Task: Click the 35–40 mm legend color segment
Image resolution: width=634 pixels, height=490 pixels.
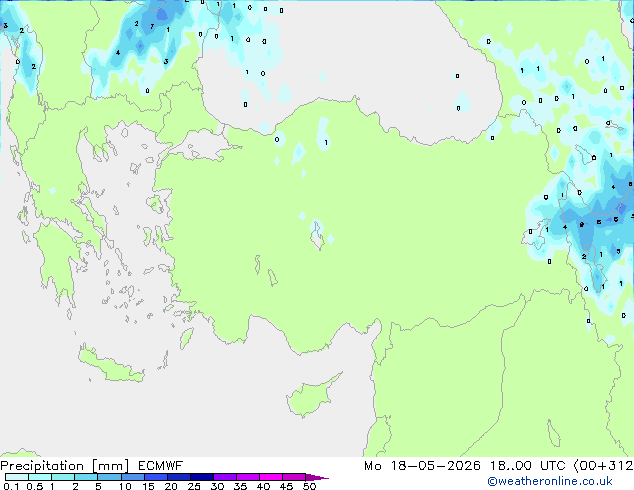Action: click(x=247, y=477)
